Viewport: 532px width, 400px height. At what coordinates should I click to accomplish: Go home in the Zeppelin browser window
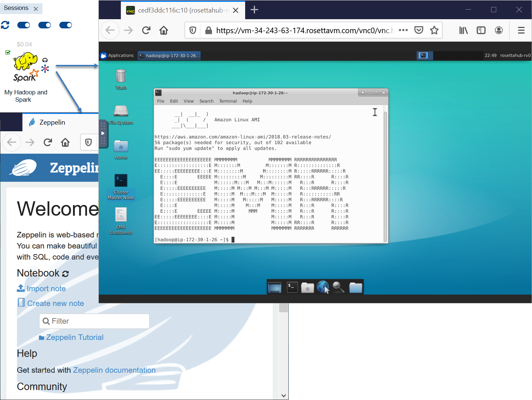[x=65, y=142]
